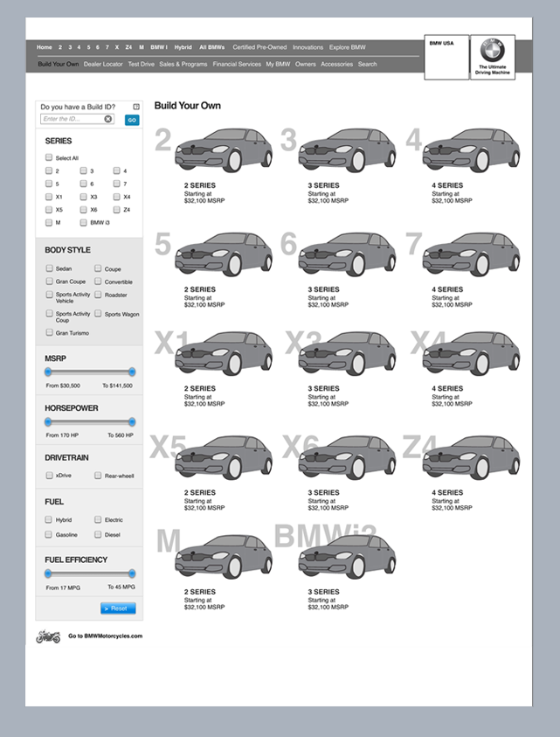
Task: Open Explore BMW in navigation
Action: click(347, 47)
